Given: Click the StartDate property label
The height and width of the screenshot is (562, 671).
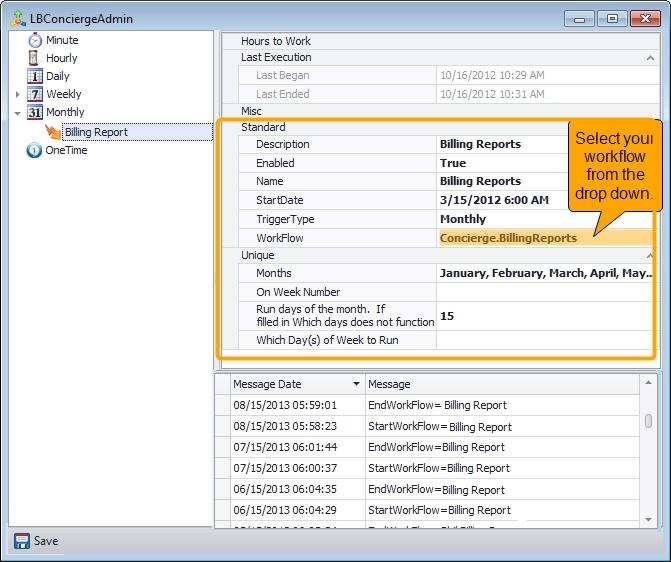Looking at the screenshot, I should pos(279,200).
